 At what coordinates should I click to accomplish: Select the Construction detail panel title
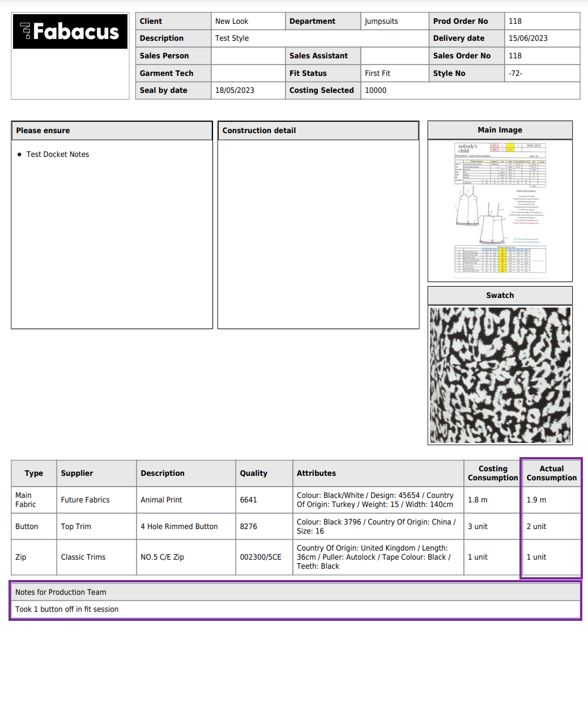pos(259,130)
